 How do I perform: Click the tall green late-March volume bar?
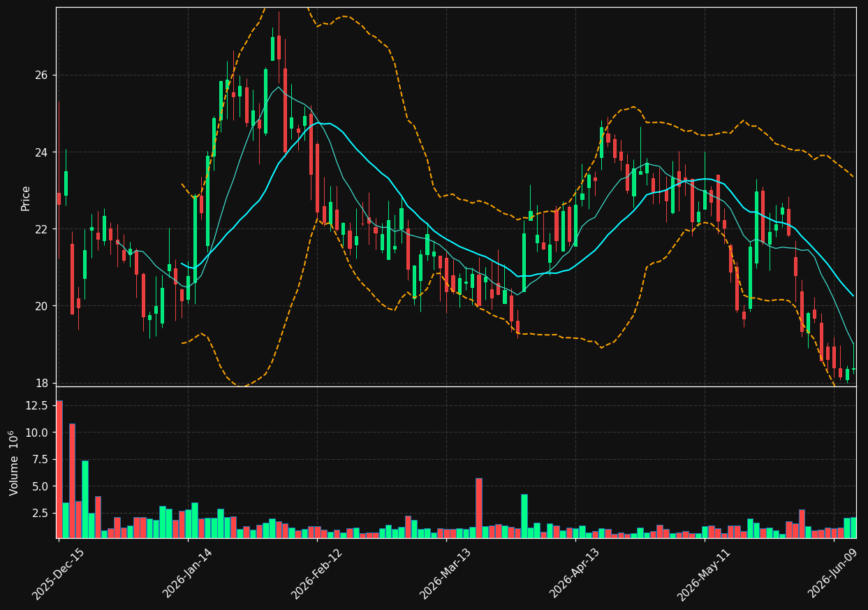pos(524,516)
